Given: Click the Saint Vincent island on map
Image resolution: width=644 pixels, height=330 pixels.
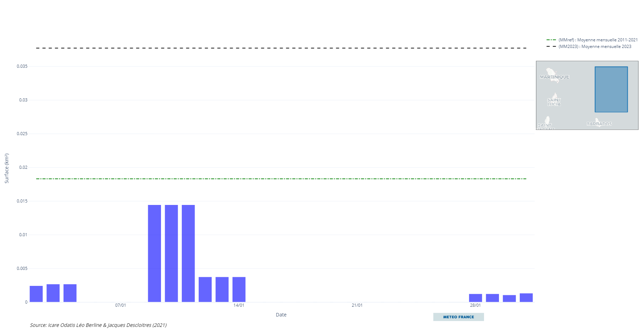Looking at the screenshot, I should coord(547,120).
